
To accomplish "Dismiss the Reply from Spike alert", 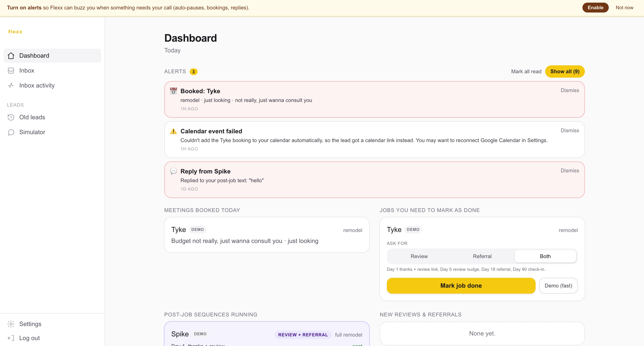I will (x=570, y=170).
